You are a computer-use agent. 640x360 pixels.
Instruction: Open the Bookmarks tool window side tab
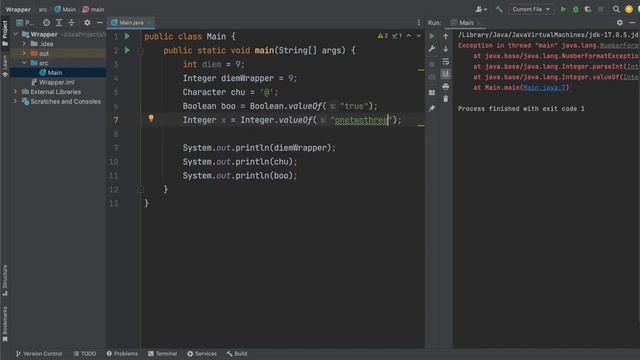coord(5,324)
